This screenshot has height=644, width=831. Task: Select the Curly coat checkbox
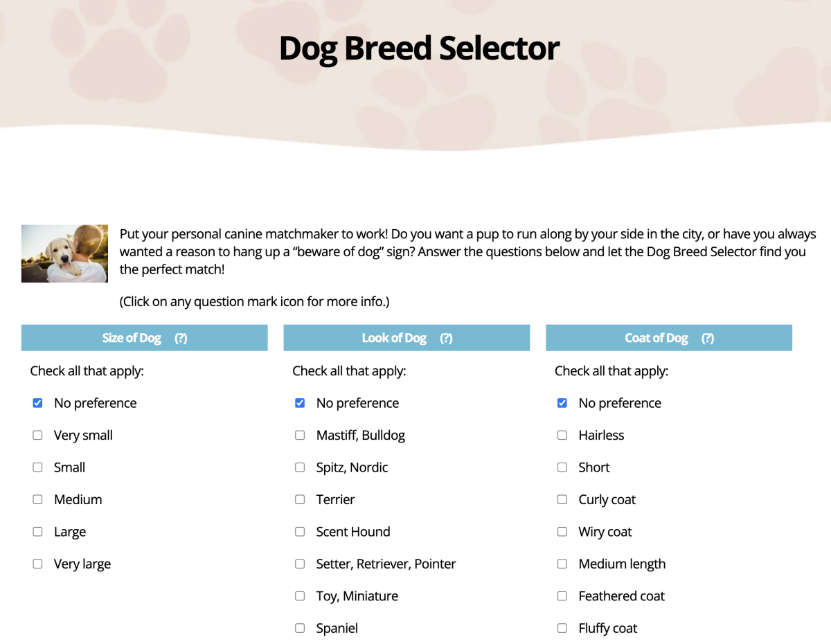tap(562, 499)
